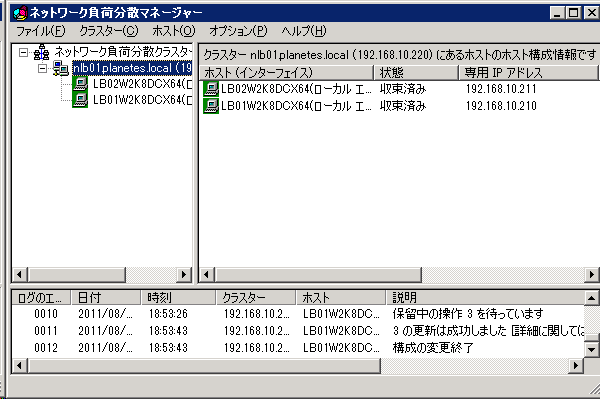Open the オプション(P) menu

click(x=238, y=31)
